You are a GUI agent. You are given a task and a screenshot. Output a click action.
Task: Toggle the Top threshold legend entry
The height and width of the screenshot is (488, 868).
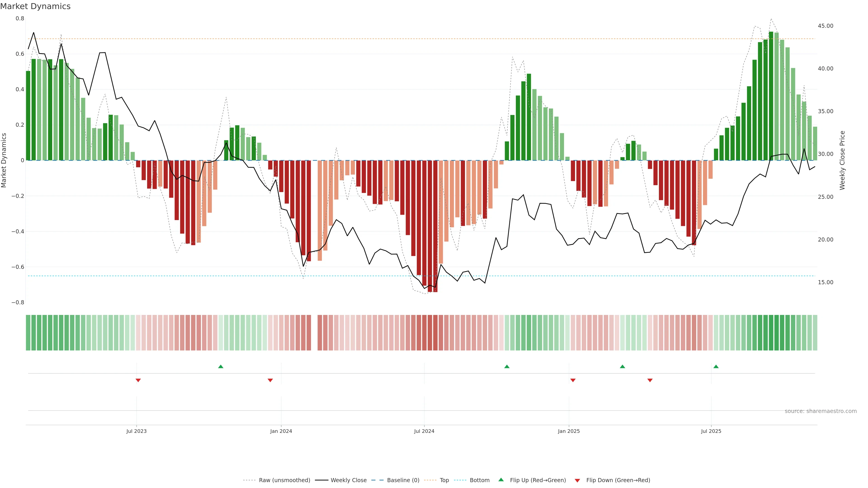click(x=444, y=480)
